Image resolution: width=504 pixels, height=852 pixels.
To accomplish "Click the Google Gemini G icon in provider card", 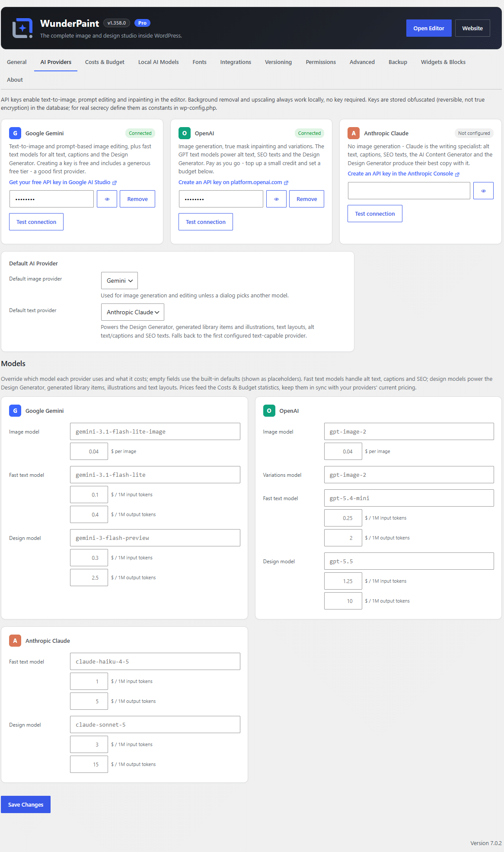I will [15, 133].
